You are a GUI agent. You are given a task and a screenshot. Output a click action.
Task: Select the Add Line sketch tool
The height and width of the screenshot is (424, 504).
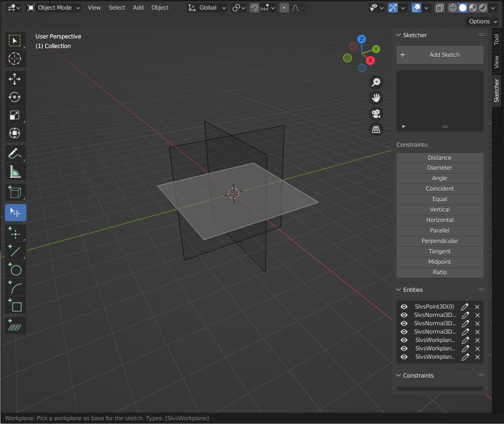[x=15, y=251]
